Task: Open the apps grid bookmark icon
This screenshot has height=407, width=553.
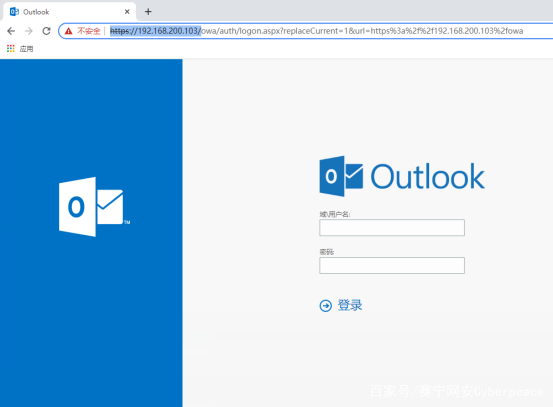Action: [x=11, y=49]
